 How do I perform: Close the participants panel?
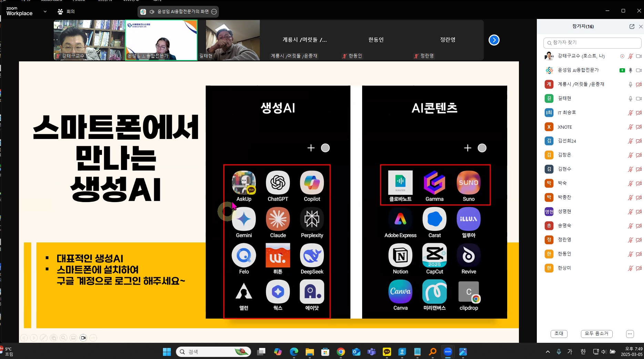[x=641, y=27]
